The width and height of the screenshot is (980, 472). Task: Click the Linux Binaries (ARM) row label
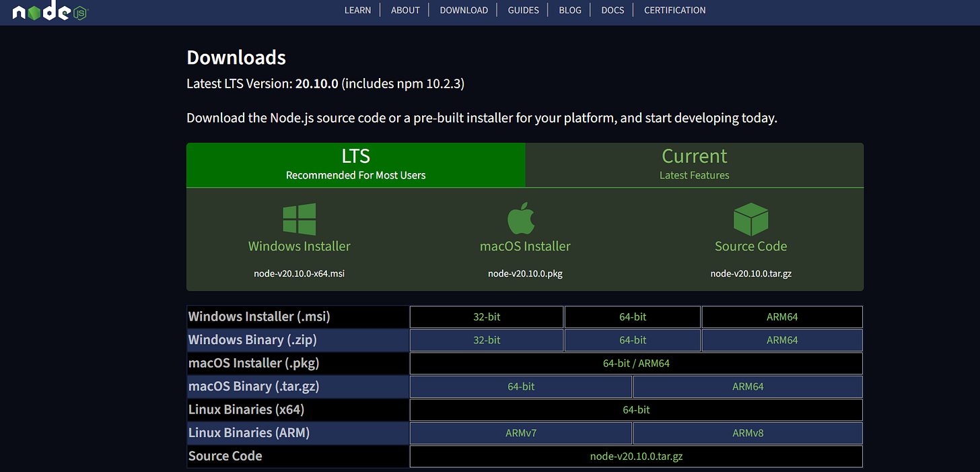(249, 433)
